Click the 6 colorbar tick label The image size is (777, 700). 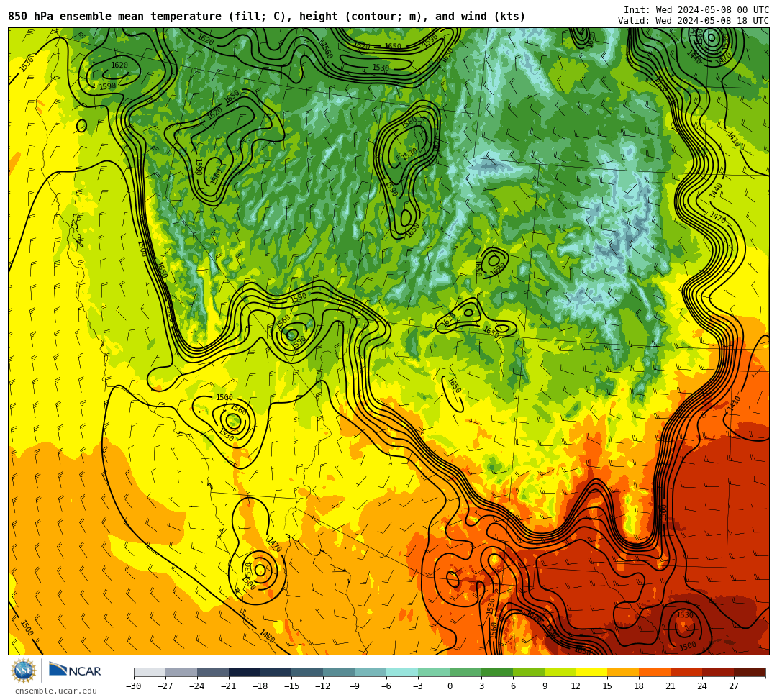pos(513,686)
